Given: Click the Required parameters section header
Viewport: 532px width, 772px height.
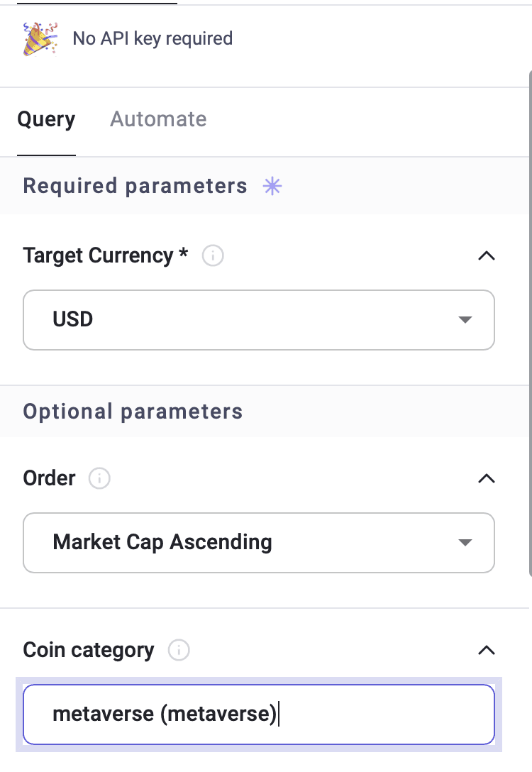Looking at the screenshot, I should coord(135,186).
